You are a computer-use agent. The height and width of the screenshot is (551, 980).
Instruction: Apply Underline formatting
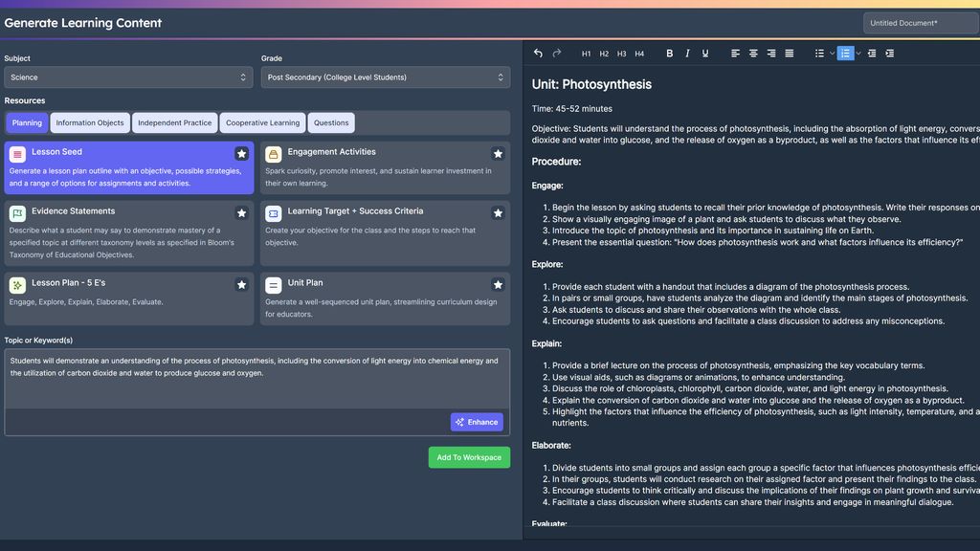point(705,54)
